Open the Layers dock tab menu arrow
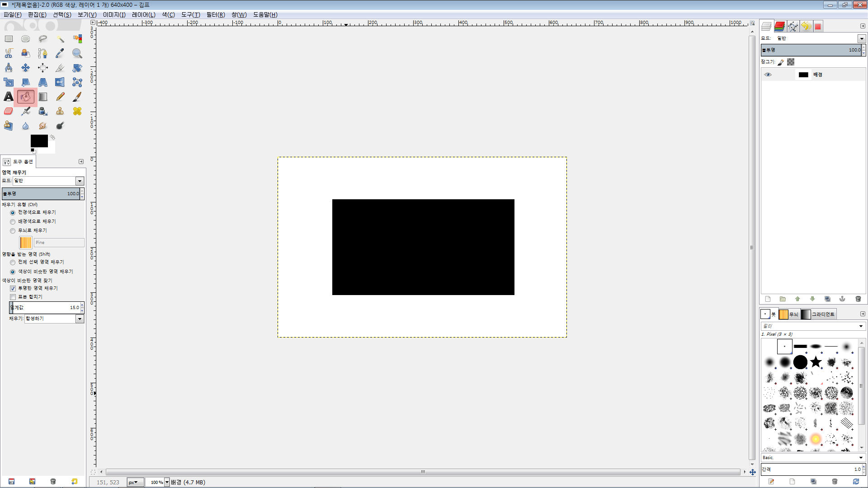The image size is (868, 488). (863, 26)
